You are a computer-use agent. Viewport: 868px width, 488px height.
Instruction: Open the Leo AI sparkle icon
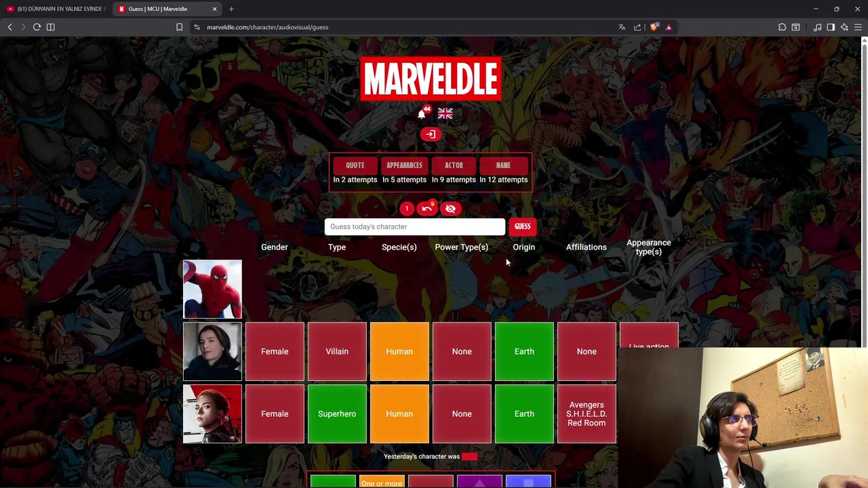click(x=844, y=27)
